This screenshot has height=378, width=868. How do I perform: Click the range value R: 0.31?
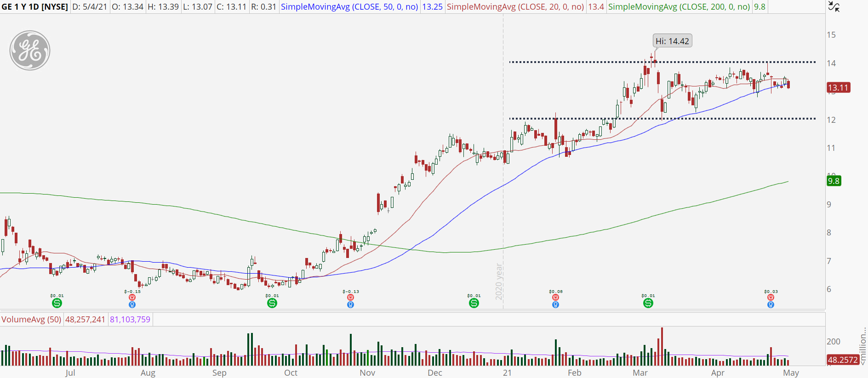[263, 7]
